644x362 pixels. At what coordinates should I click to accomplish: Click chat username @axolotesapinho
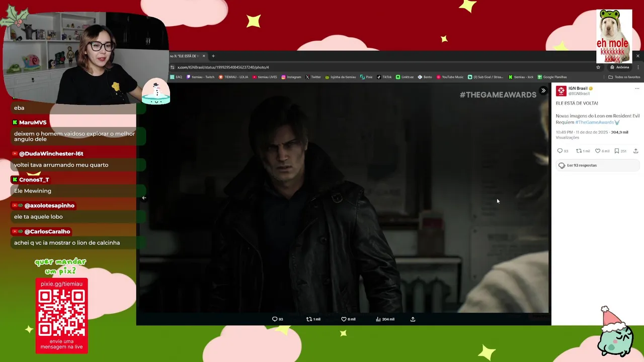49,205
